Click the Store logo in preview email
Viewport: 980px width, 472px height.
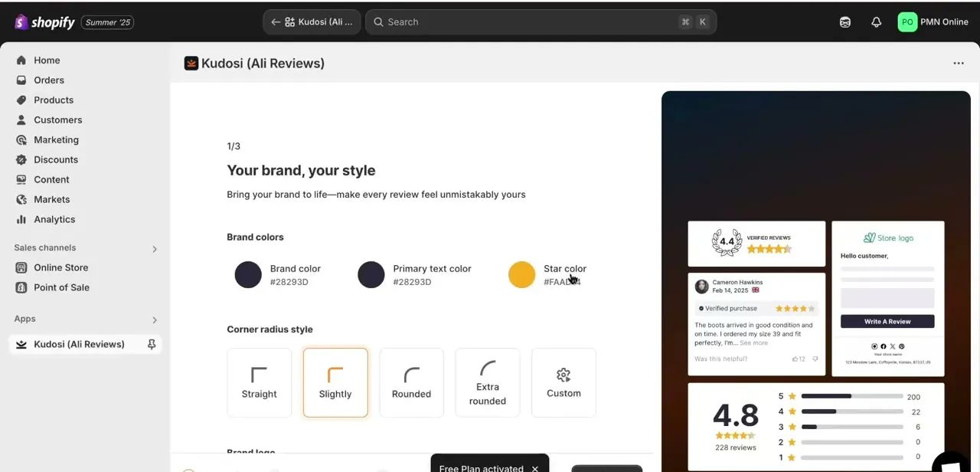coord(888,238)
